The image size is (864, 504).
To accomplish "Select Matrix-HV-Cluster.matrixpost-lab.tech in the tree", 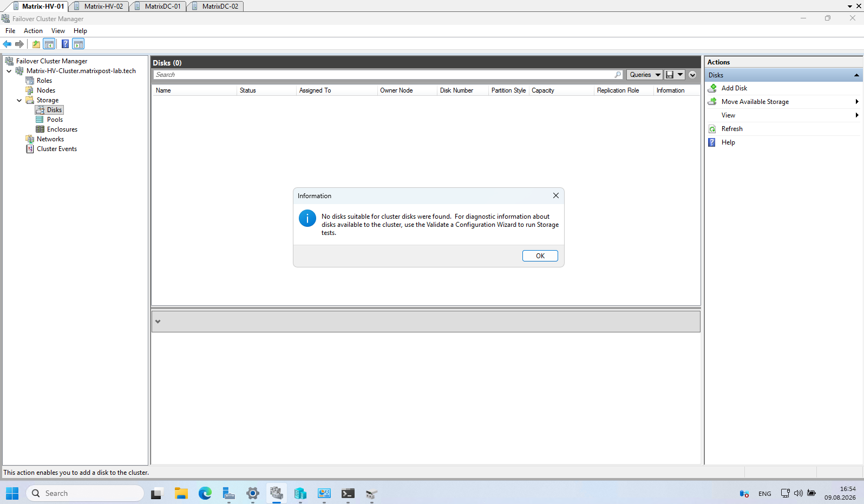I will (x=81, y=71).
